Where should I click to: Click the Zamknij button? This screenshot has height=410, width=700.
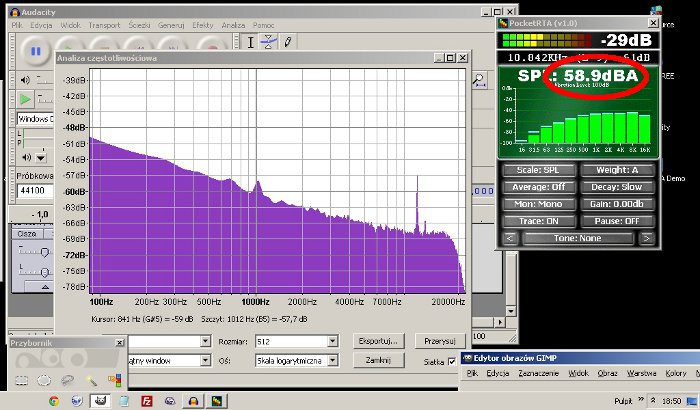coord(378,360)
